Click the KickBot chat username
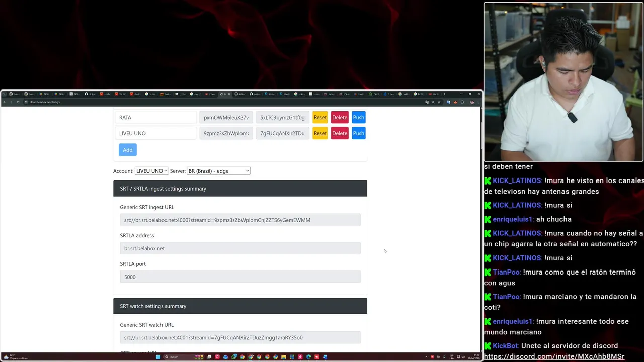 click(506, 346)
